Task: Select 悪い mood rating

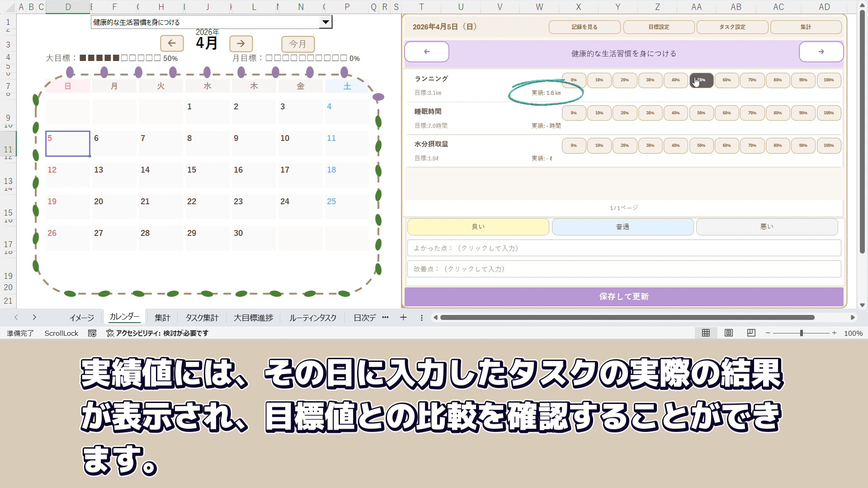Action: [767, 227]
